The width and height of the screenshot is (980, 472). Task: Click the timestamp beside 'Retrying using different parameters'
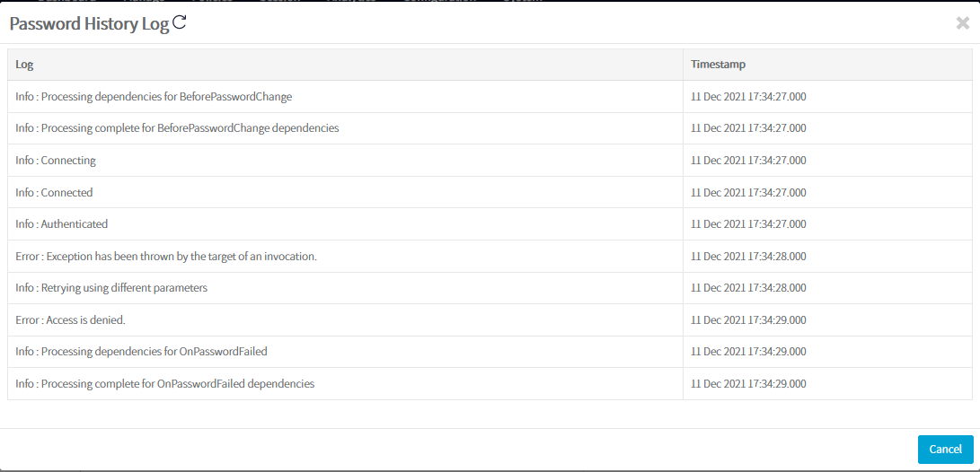748,288
